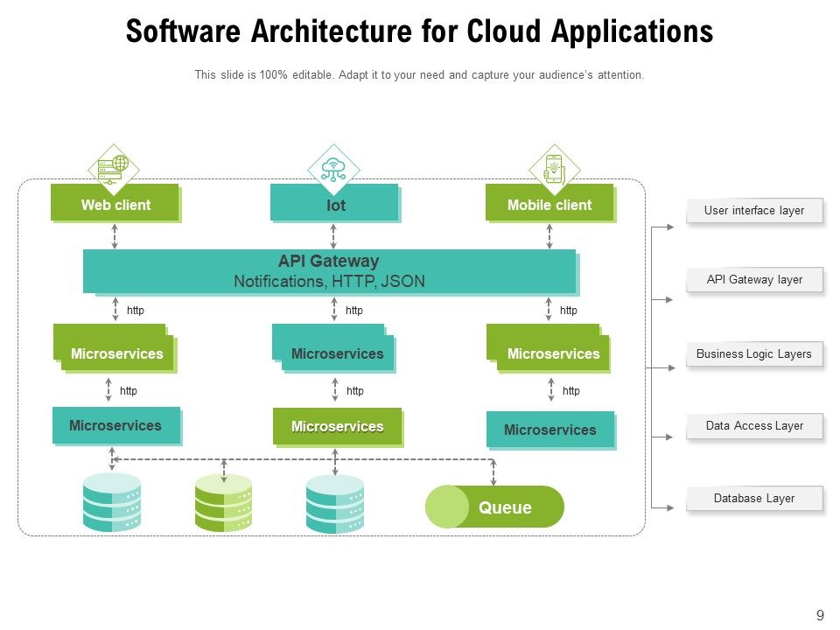Select the Web client box
Image resolution: width=840 pixels, height=630 pixels.
(x=115, y=205)
